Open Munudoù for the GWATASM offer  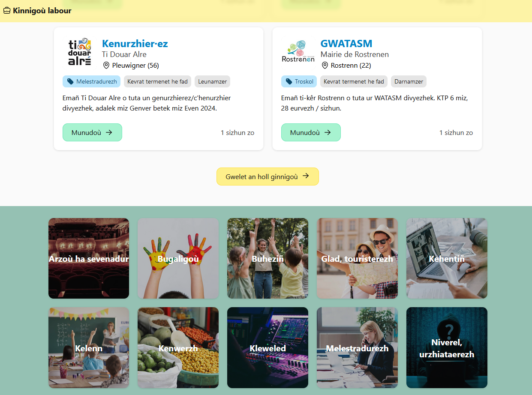tap(311, 132)
